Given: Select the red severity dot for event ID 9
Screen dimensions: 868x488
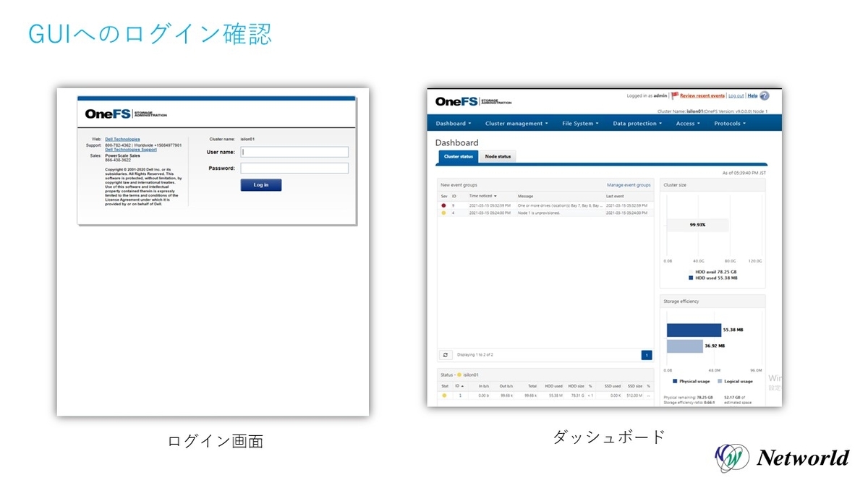Looking at the screenshot, I should [x=443, y=205].
